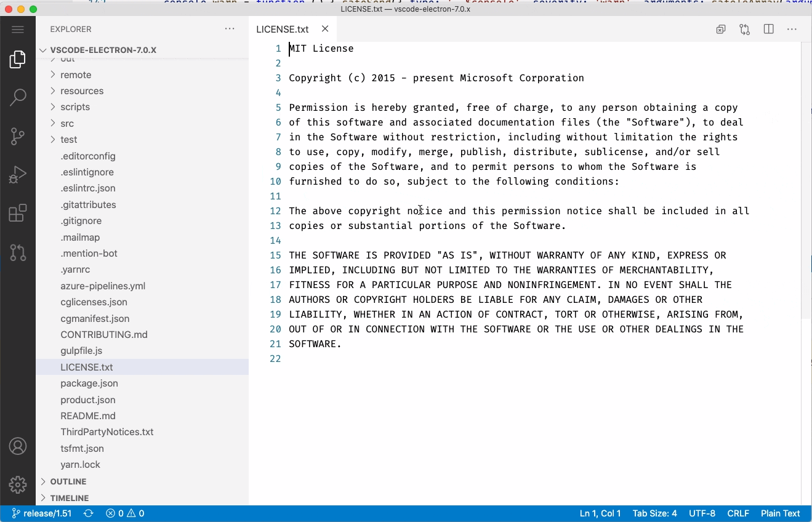
Task: Open the Source Control view
Action: coord(18,136)
